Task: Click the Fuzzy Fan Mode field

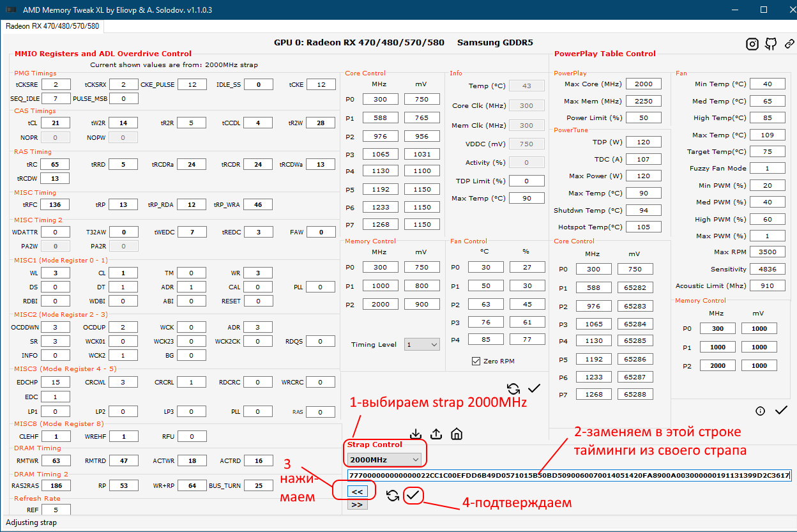Action: [768, 168]
